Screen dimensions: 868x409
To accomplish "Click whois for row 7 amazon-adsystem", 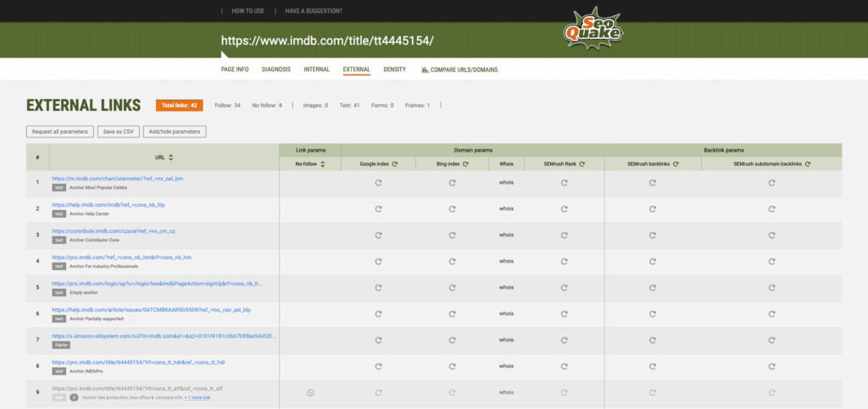I will (506, 340).
